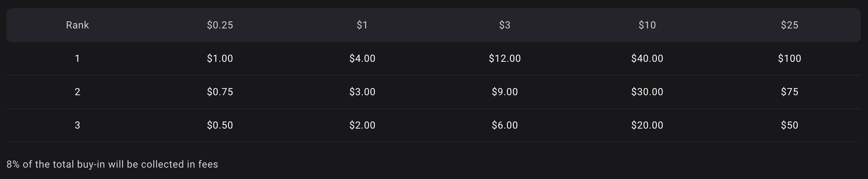Click the $20.00 prize cell
868x179 pixels.
[647, 125]
